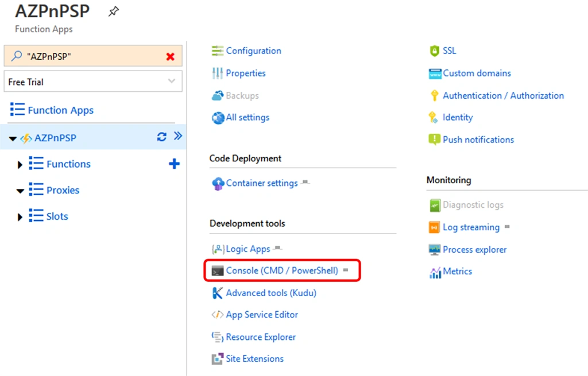
Task: Open Custom domains link
Action: (x=477, y=73)
